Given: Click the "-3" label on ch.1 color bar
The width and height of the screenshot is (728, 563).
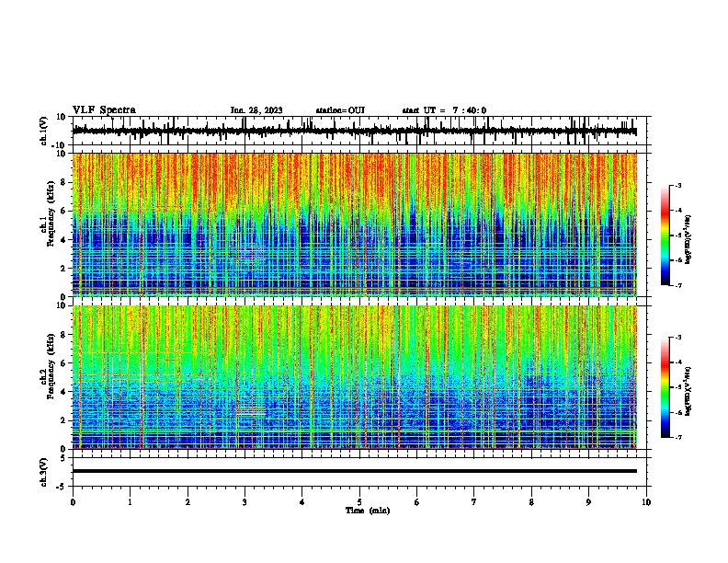Looking at the screenshot, I should click(677, 185).
